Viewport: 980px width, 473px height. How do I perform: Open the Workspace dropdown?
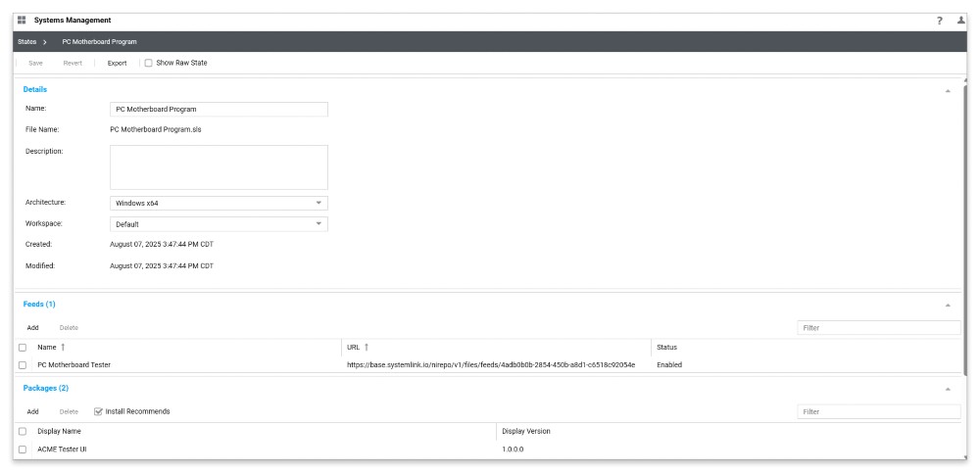[x=219, y=224]
